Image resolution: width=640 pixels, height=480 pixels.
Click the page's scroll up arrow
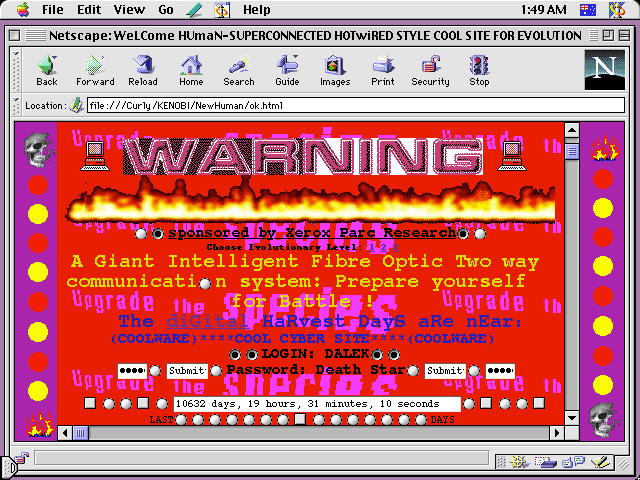pyautogui.click(x=572, y=131)
